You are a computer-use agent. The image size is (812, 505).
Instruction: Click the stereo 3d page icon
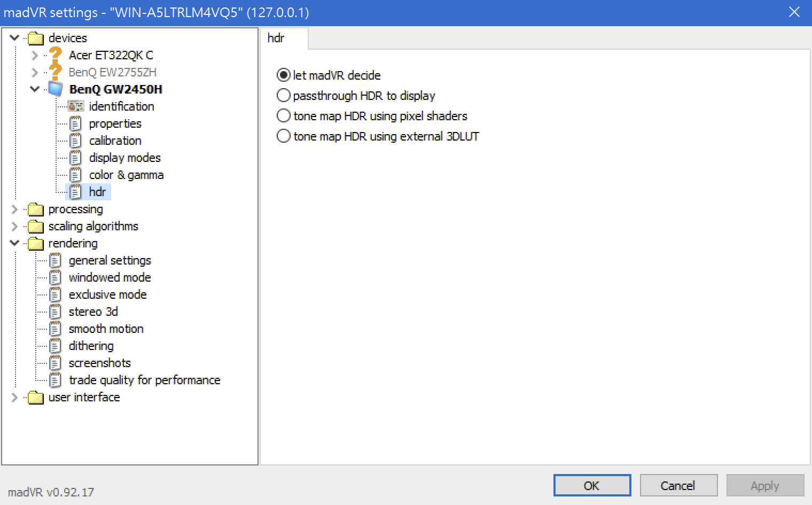[56, 312]
